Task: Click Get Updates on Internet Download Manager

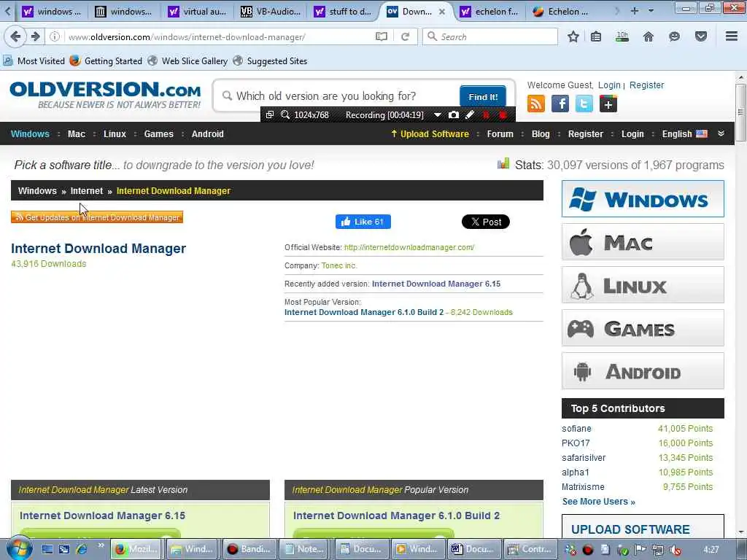Action: click(x=97, y=217)
